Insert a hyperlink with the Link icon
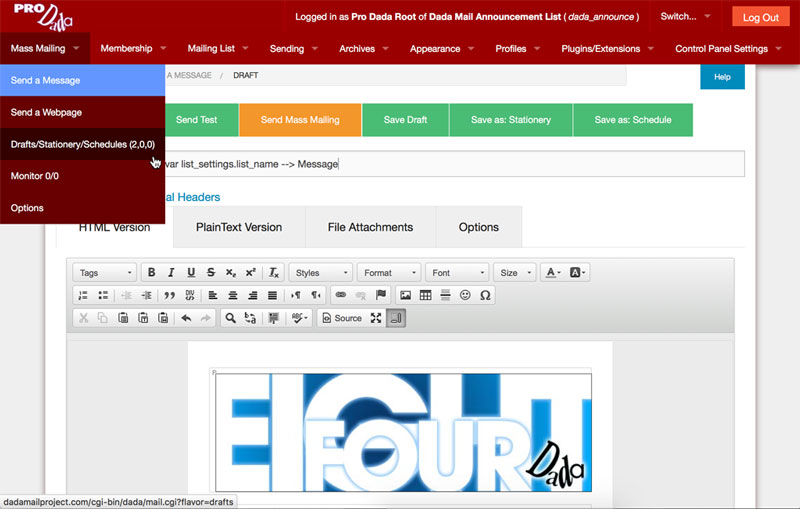800x509 pixels. pyautogui.click(x=341, y=295)
